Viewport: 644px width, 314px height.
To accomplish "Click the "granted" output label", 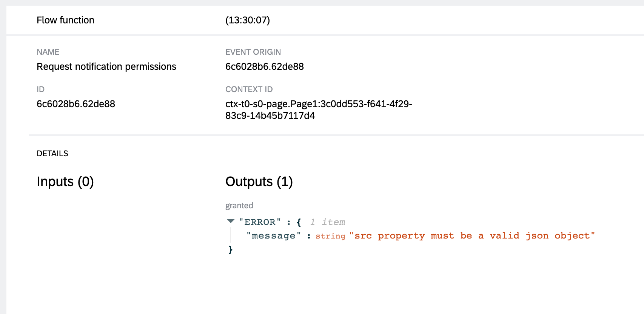I will 239,206.
